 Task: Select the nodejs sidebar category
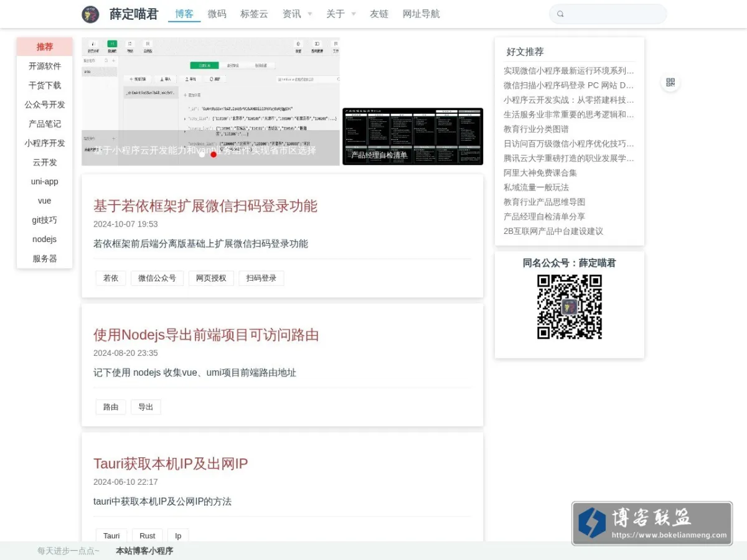[x=45, y=240]
